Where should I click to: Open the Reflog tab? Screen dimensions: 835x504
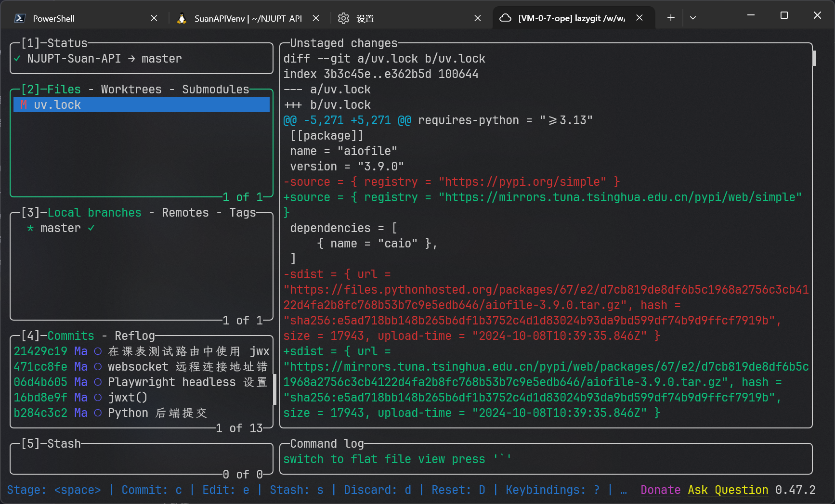135,336
